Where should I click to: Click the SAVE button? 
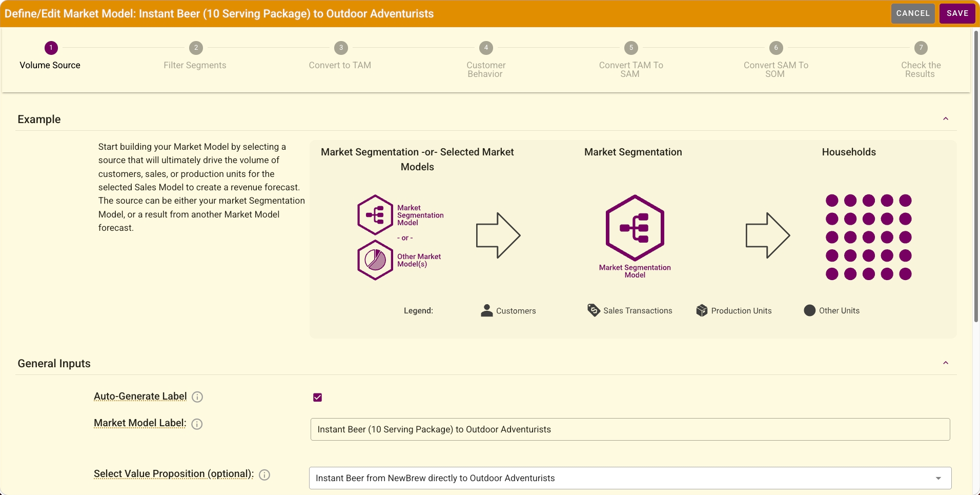957,13
